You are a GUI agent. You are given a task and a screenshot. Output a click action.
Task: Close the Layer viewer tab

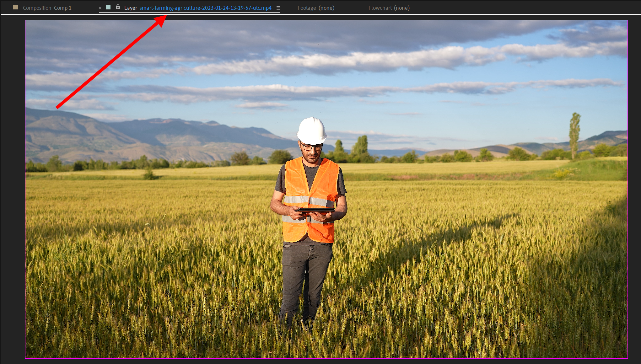point(100,8)
